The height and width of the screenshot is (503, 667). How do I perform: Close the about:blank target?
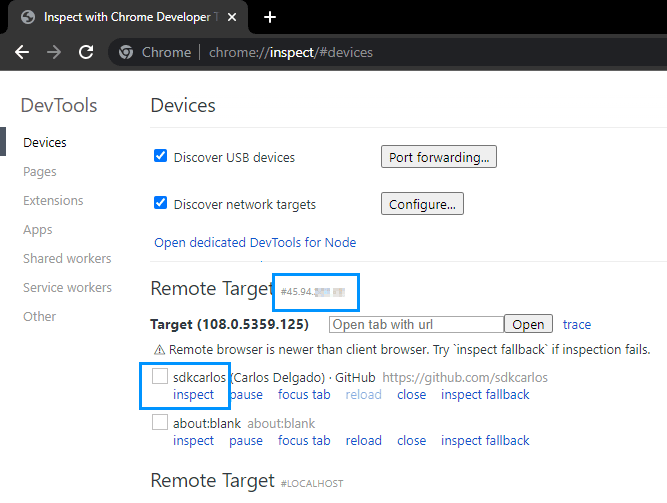[x=411, y=440]
